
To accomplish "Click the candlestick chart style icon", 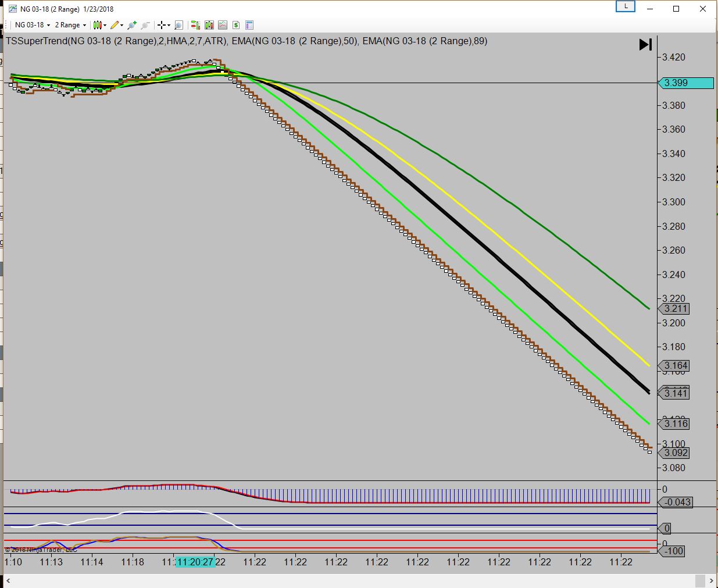I will click(97, 25).
